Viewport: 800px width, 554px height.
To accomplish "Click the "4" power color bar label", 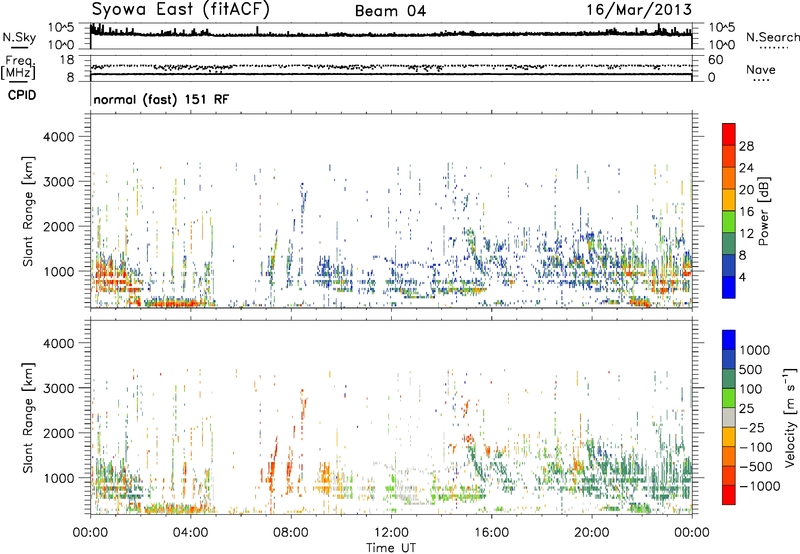I will pyautogui.click(x=742, y=278).
